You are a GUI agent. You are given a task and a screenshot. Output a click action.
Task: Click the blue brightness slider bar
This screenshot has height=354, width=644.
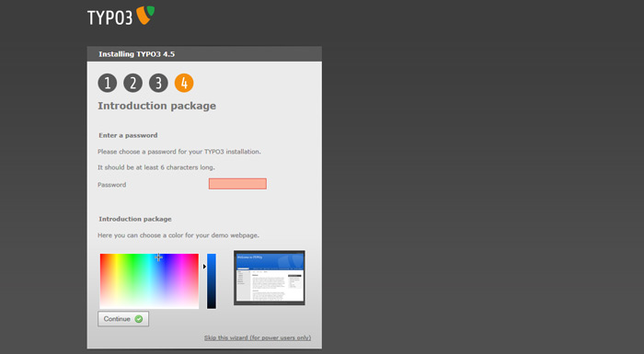tap(212, 280)
